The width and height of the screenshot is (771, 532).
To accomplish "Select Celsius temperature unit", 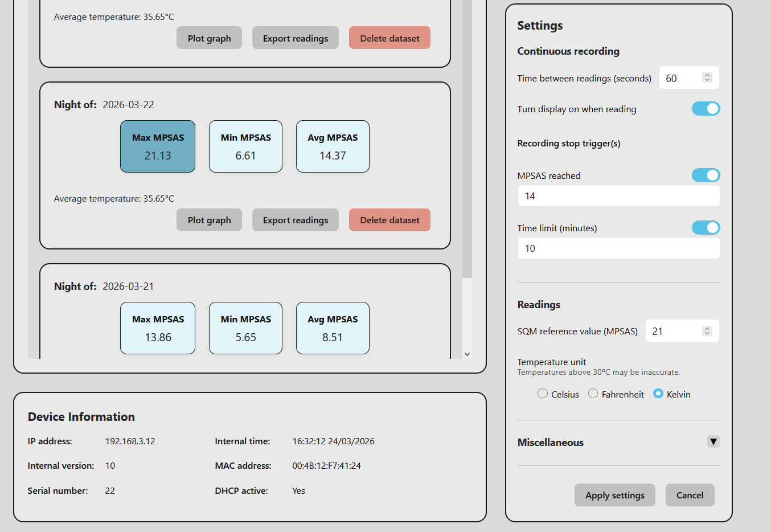I will point(543,394).
